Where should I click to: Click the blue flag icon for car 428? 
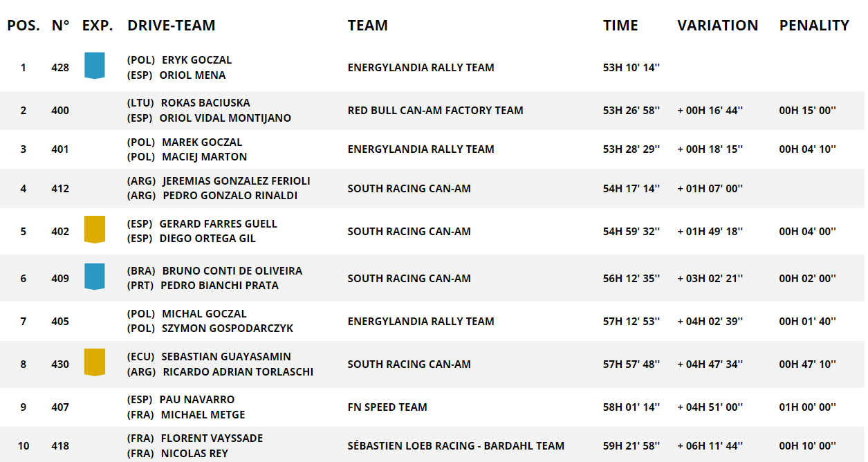coord(95,66)
